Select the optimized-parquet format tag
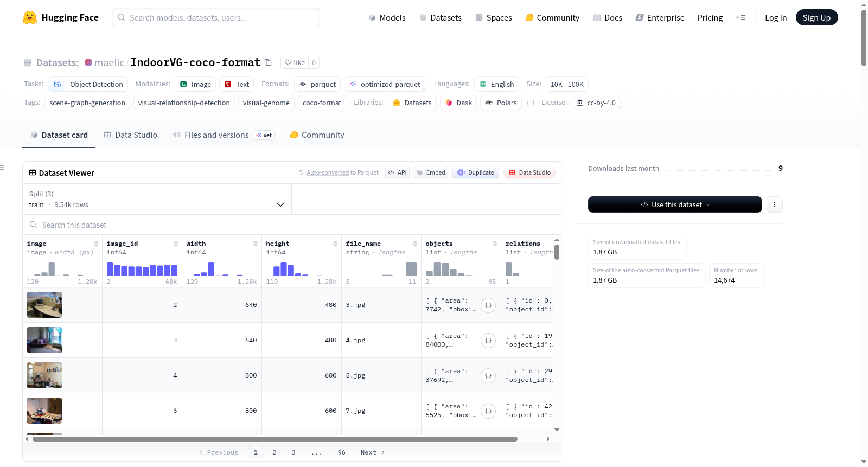This screenshot has height=467, width=868. [x=385, y=84]
